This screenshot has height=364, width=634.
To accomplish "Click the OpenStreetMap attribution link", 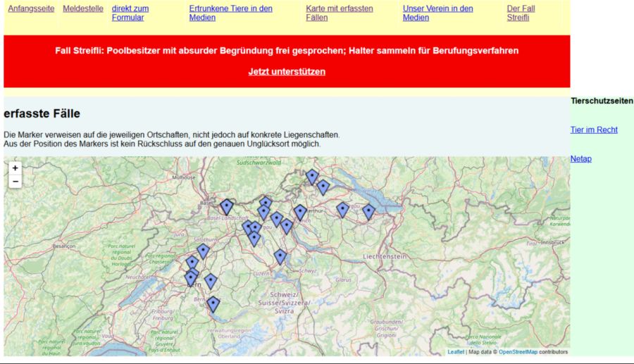I will coord(518,352).
